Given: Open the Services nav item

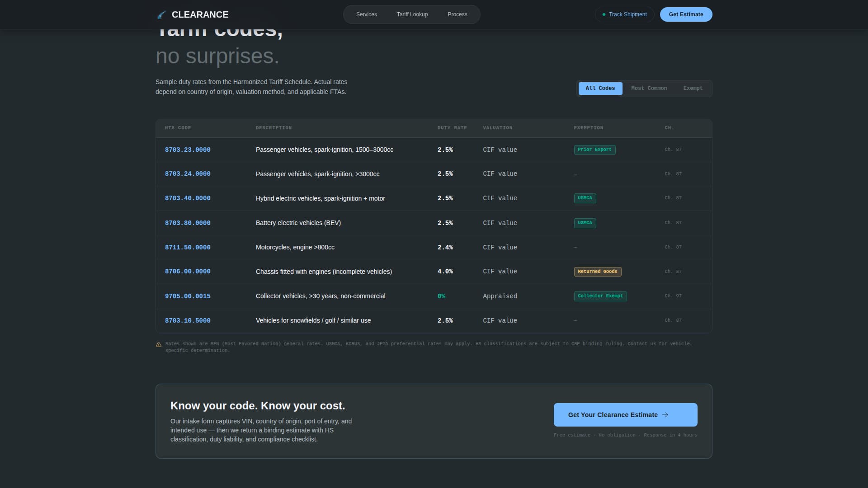Looking at the screenshot, I should click(367, 14).
